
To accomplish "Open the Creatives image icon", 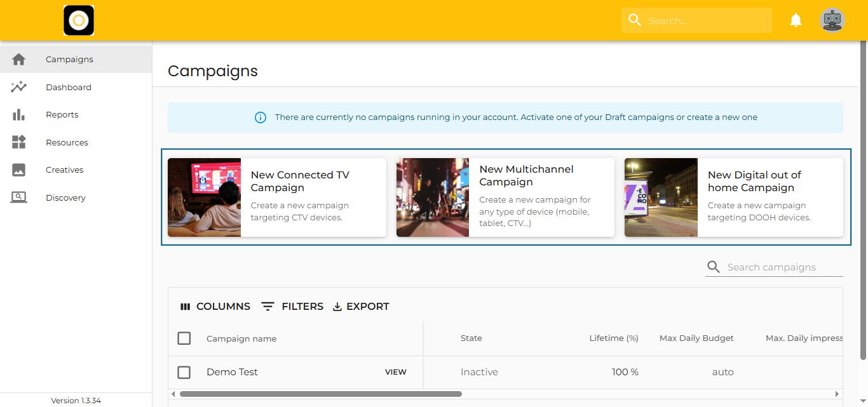I will click(x=19, y=170).
